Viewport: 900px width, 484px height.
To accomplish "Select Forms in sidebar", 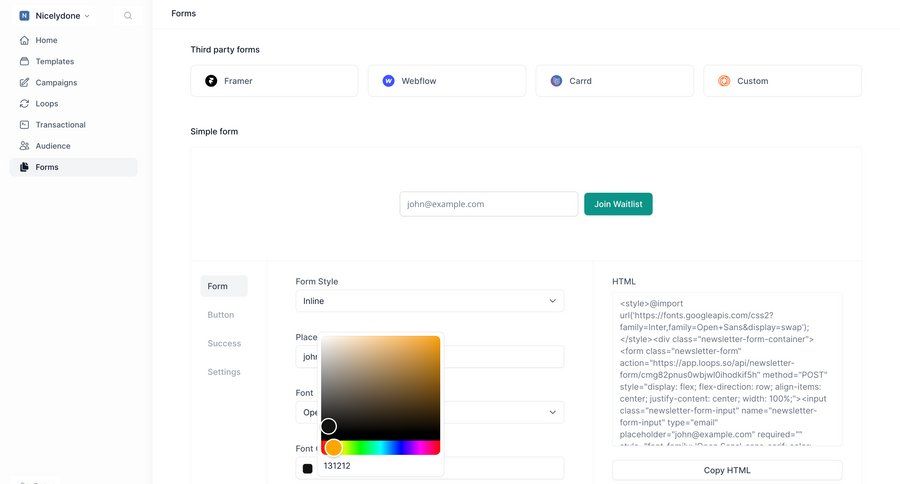I will [73, 167].
